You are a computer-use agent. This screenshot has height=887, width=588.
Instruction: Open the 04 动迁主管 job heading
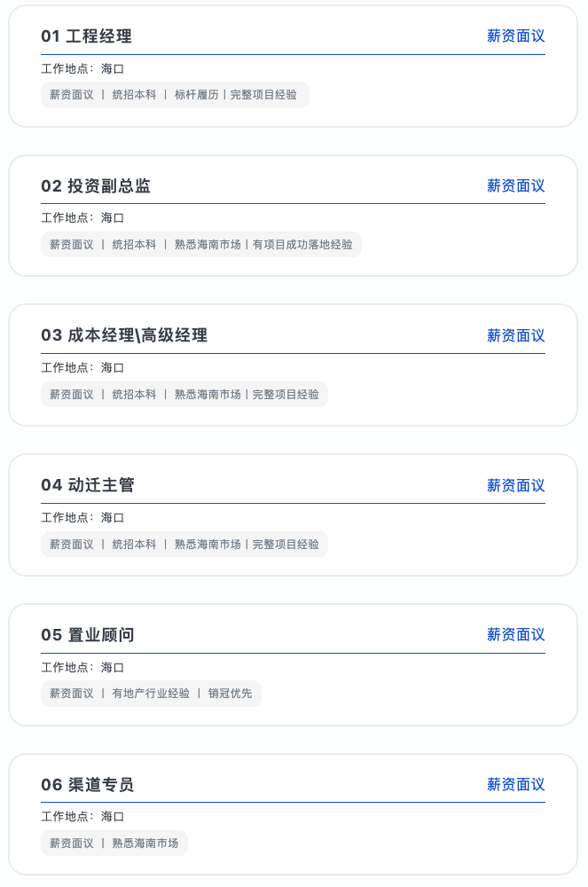coord(87,485)
